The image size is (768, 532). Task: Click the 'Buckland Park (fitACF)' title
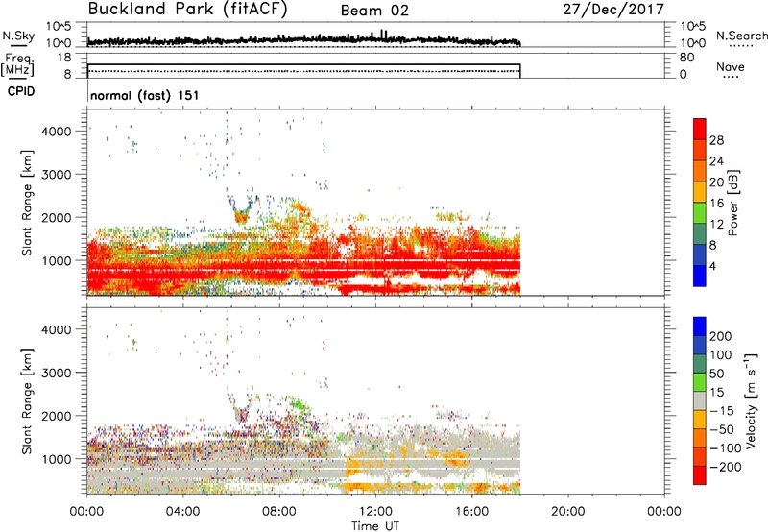click(x=187, y=10)
